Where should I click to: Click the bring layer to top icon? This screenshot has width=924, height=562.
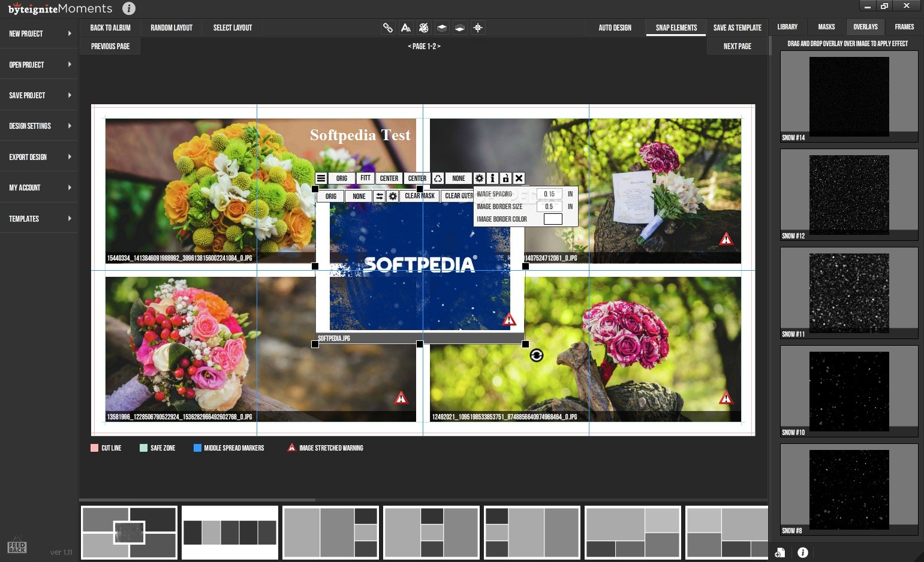click(442, 28)
